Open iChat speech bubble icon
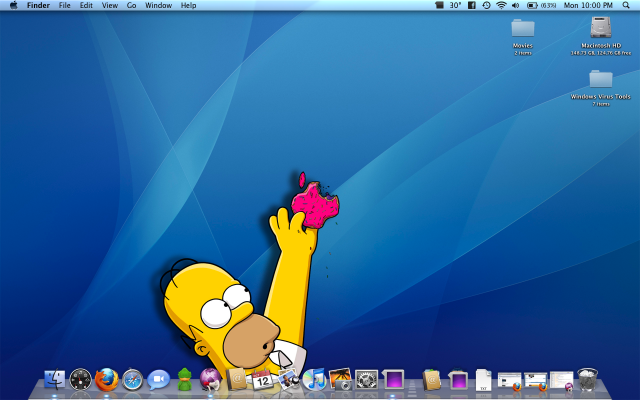The height and width of the screenshot is (400, 640). (x=158, y=380)
